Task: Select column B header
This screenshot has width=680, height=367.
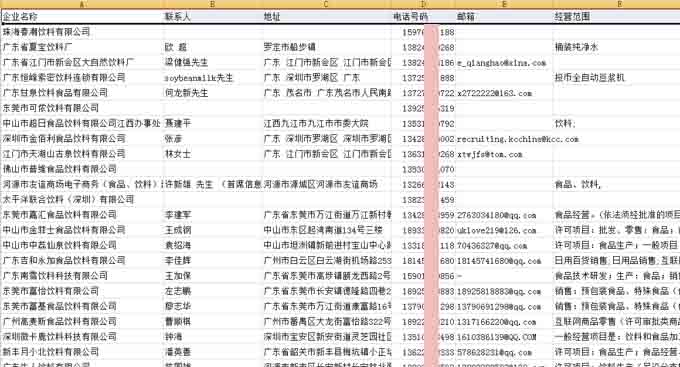Action: point(212,4)
